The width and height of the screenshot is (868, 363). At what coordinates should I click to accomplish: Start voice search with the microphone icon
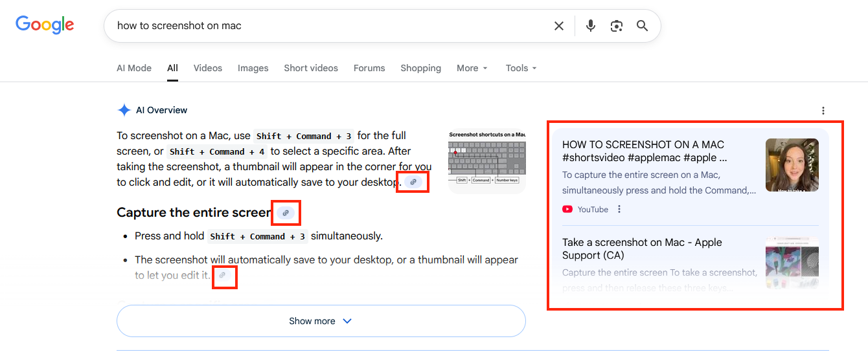coord(590,26)
